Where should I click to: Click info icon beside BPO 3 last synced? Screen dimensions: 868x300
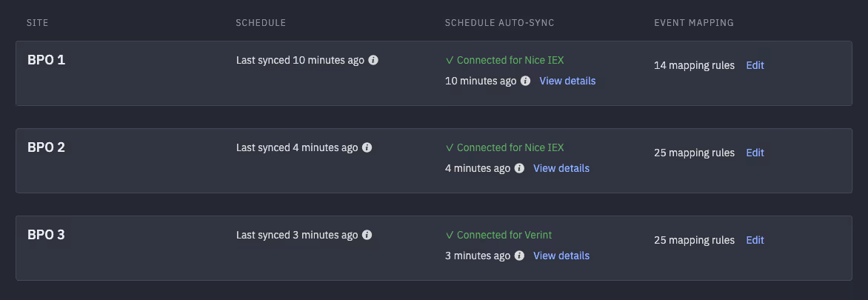coord(367,236)
